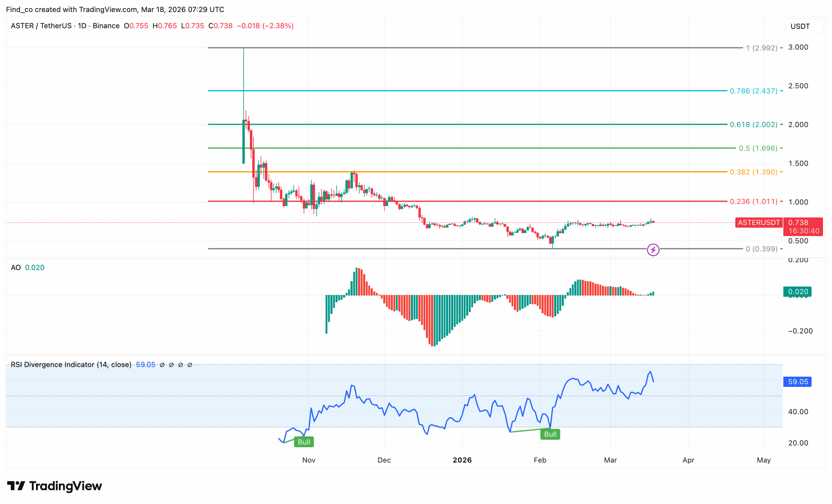Click the Bull label near February

[x=551, y=434]
